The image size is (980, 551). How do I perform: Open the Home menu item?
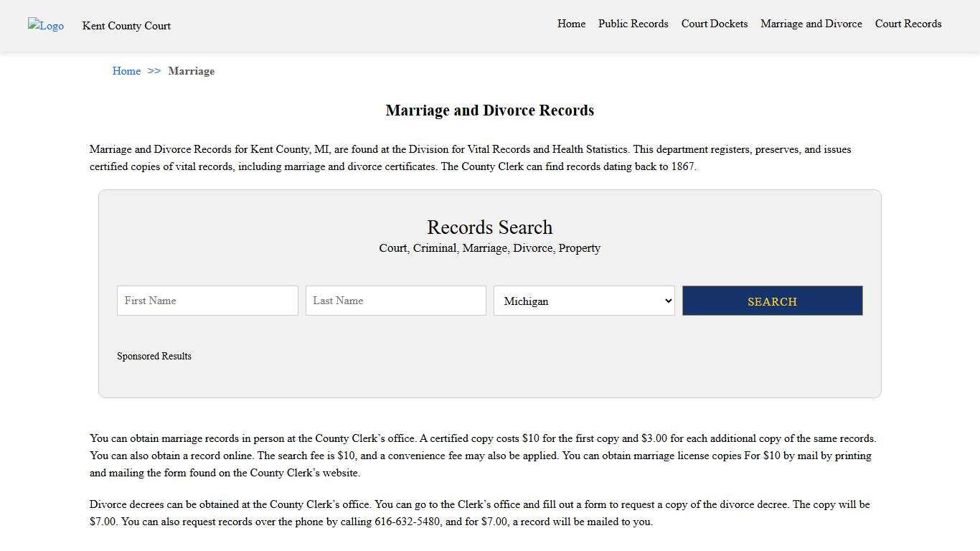point(571,24)
